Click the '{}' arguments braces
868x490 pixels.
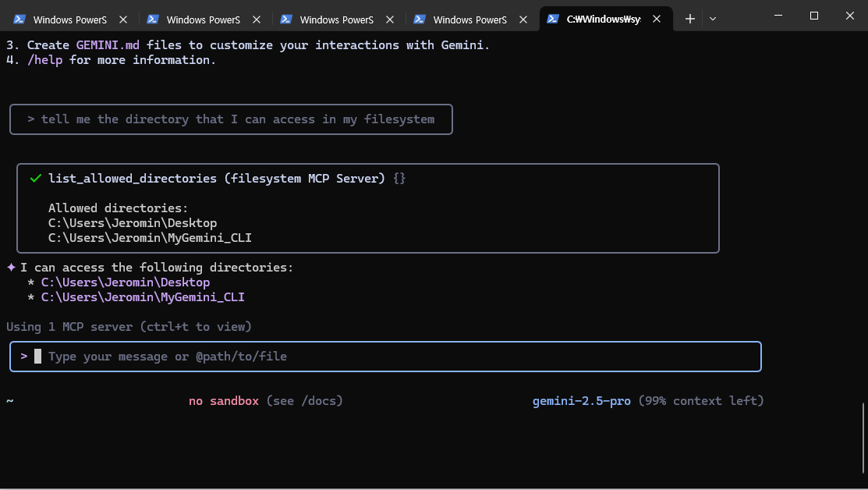[399, 178]
